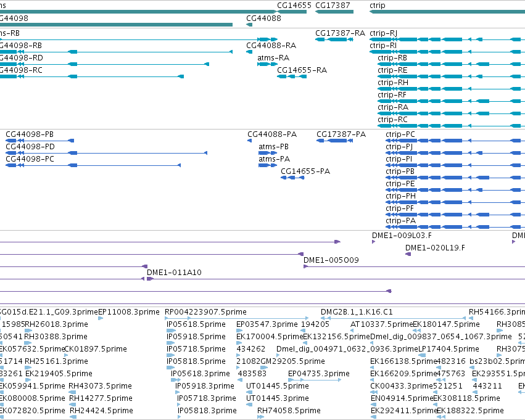Select the DME1-005O09 clone feature
Screen dimensions: 525x420
(414, 266)
